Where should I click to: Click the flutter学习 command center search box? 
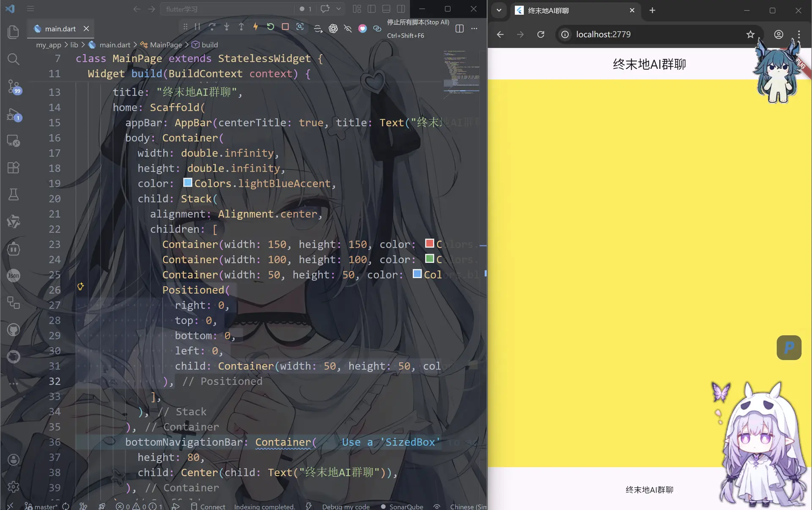227,9
